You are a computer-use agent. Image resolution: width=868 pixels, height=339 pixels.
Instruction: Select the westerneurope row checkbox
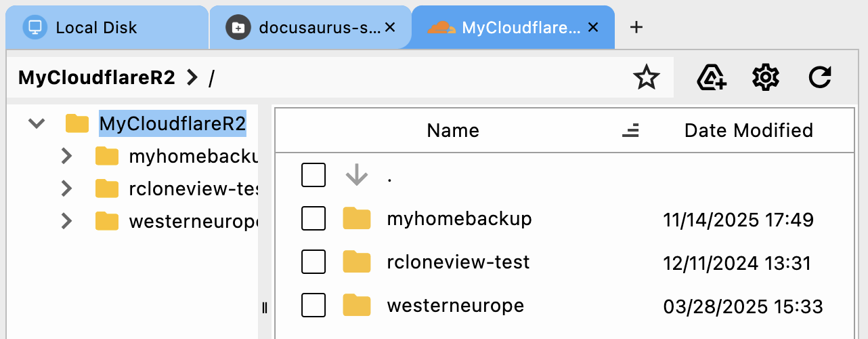(313, 306)
